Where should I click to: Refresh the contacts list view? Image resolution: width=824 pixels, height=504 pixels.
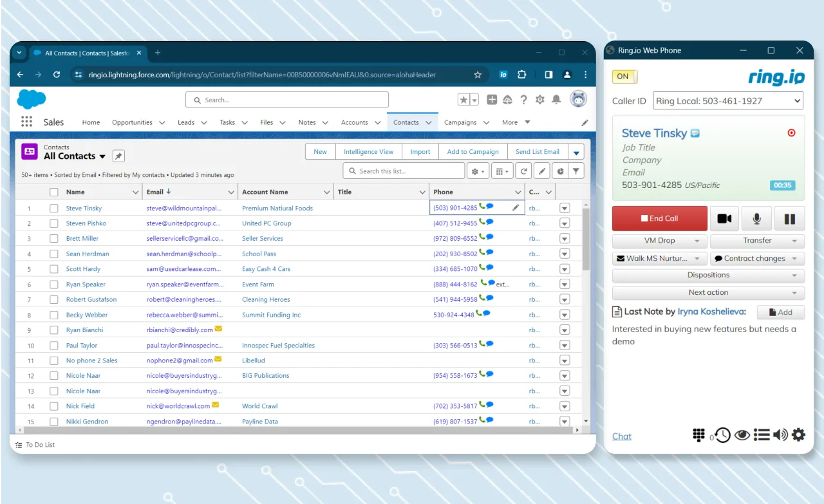pyautogui.click(x=524, y=171)
